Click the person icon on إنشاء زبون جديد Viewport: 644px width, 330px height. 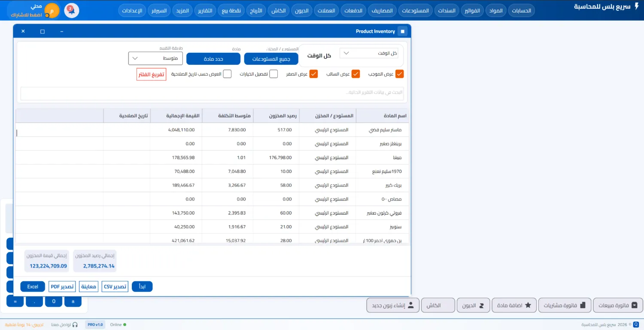point(410,306)
